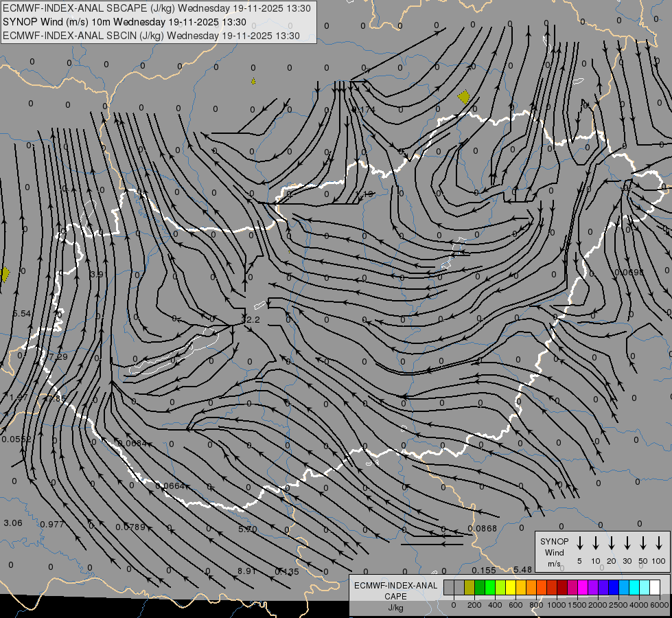672x618 pixels.
Task: Click the ECMWF-INDEX-ANAL CAPE legend label
Action: (395, 591)
